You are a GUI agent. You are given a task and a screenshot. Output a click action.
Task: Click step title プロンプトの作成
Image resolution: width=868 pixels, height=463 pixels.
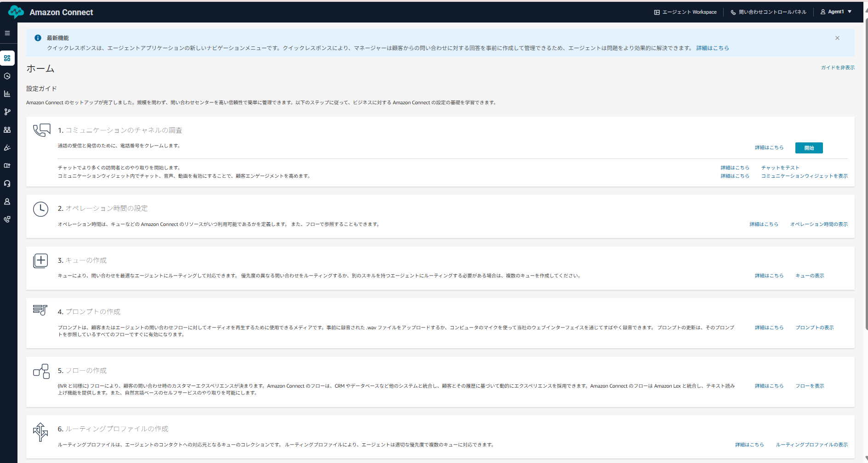pos(93,312)
